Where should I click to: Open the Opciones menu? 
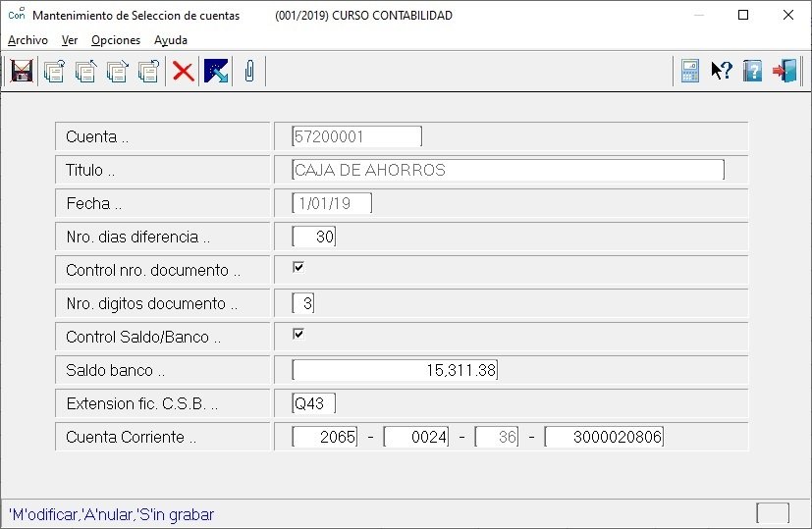coord(116,40)
